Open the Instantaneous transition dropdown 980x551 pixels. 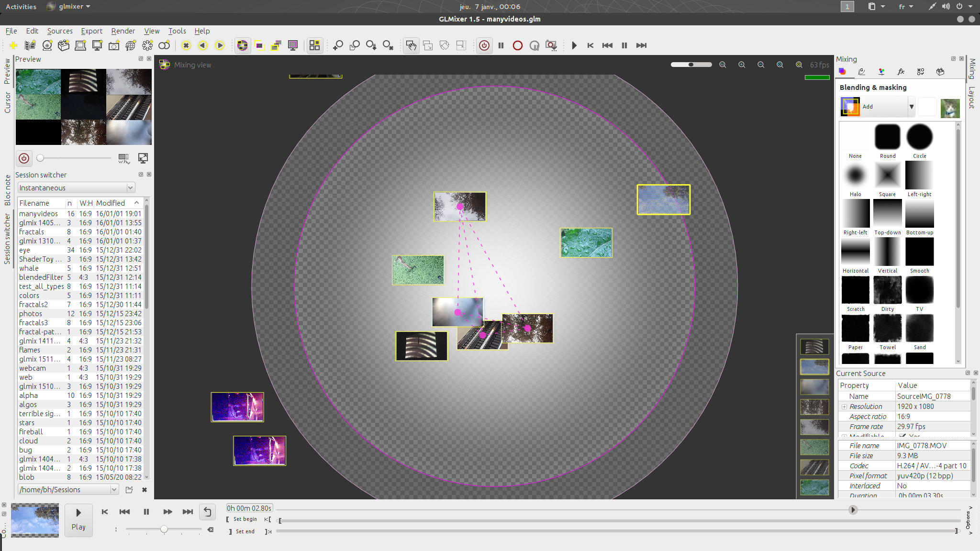[76, 188]
